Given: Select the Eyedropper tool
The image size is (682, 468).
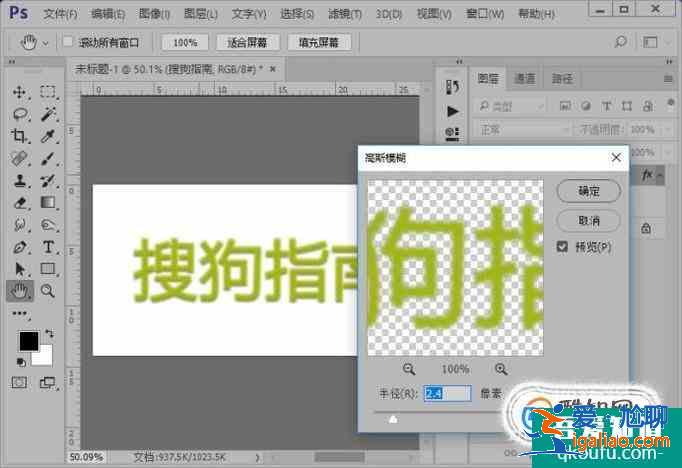Looking at the screenshot, I should tap(48, 136).
